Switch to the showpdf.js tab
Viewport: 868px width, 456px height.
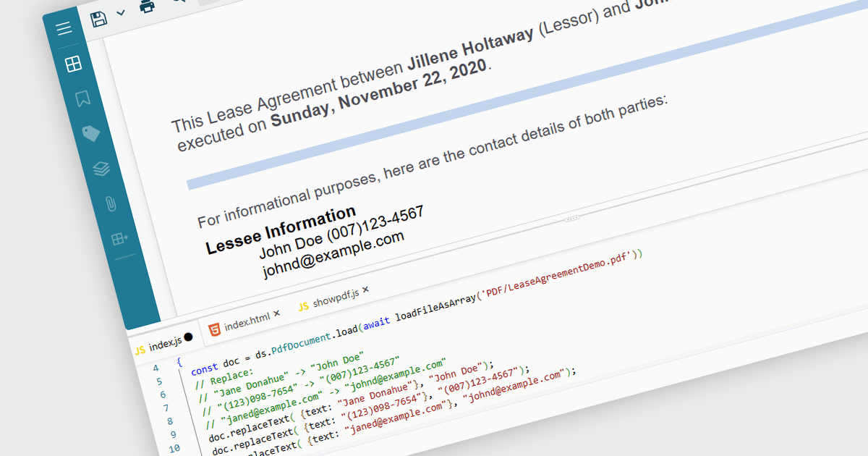click(336, 297)
